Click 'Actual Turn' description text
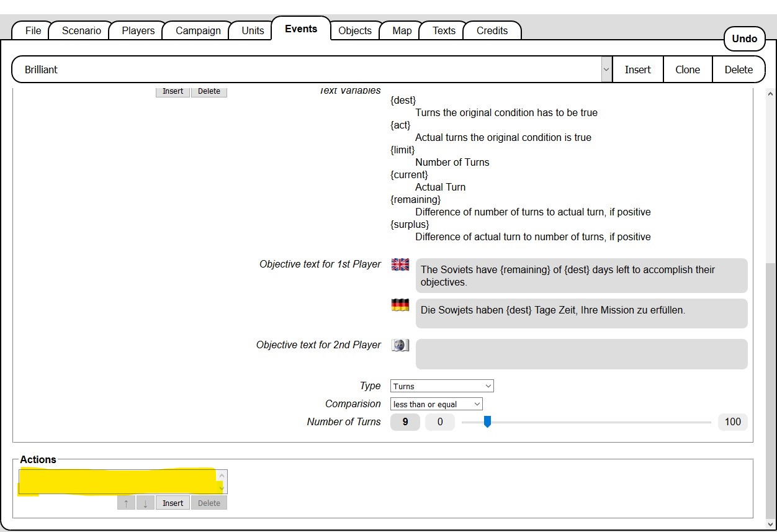This screenshot has height=532, width=777. (441, 187)
